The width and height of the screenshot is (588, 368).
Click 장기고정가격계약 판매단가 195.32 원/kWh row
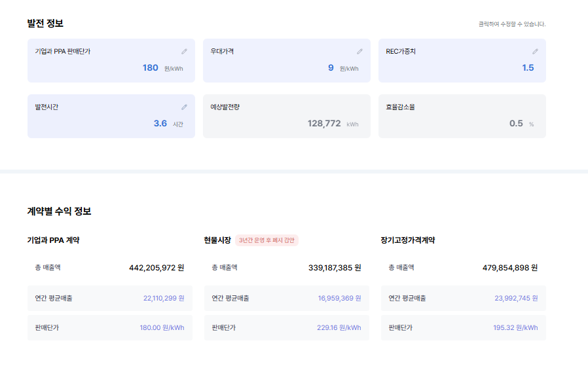tap(463, 327)
